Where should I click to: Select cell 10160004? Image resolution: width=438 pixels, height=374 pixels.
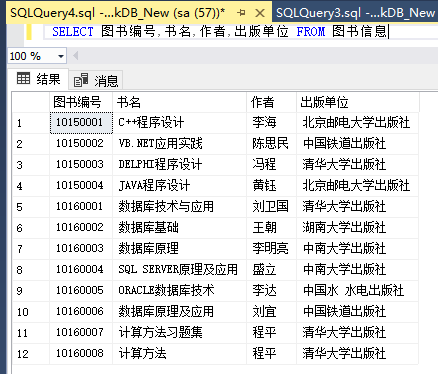(81, 270)
